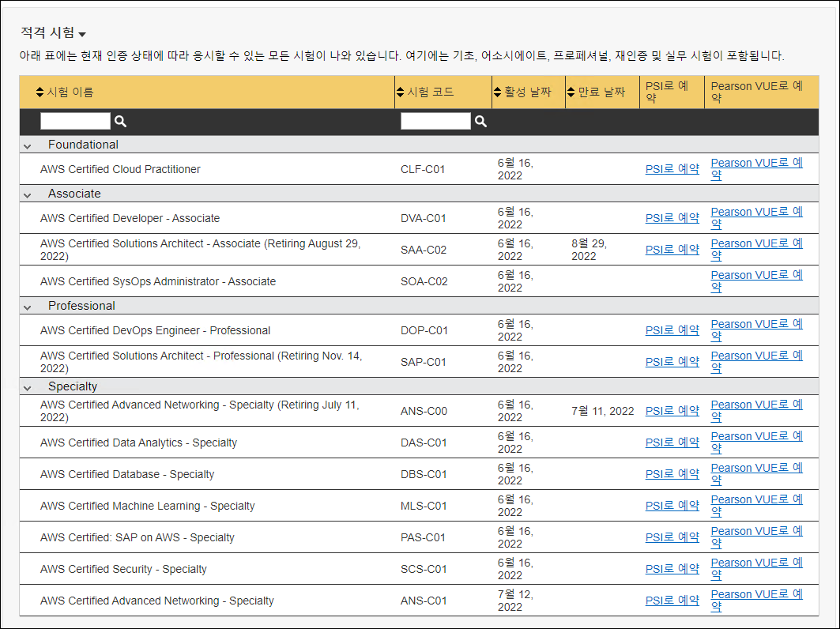Schedule ANS-C01 via PSI
Viewport: 840px width, 629px height.
pos(672,601)
